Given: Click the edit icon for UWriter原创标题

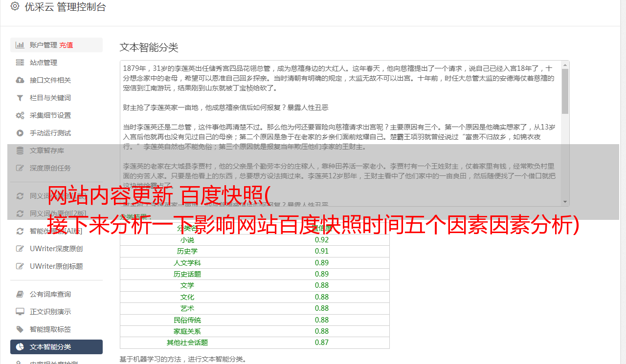Looking at the screenshot, I should click(20, 266).
